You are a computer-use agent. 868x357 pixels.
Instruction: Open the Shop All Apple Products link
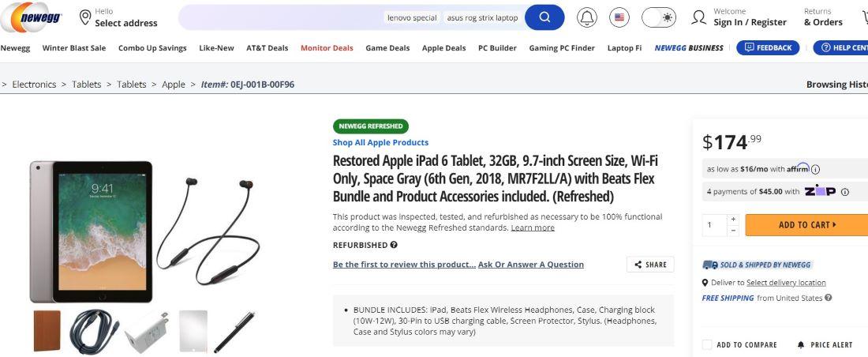coord(380,143)
